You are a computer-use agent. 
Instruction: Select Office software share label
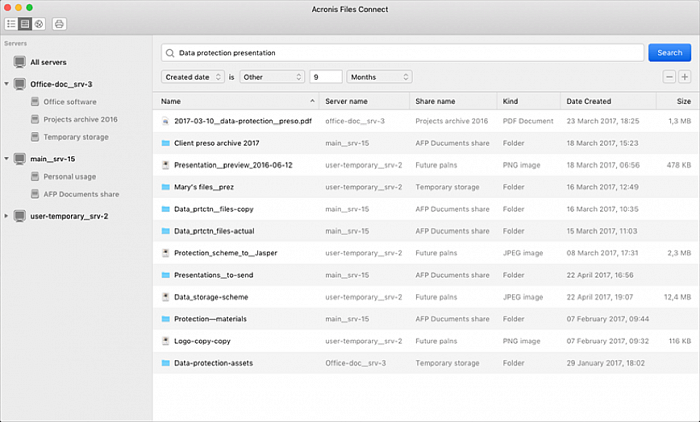70,102
